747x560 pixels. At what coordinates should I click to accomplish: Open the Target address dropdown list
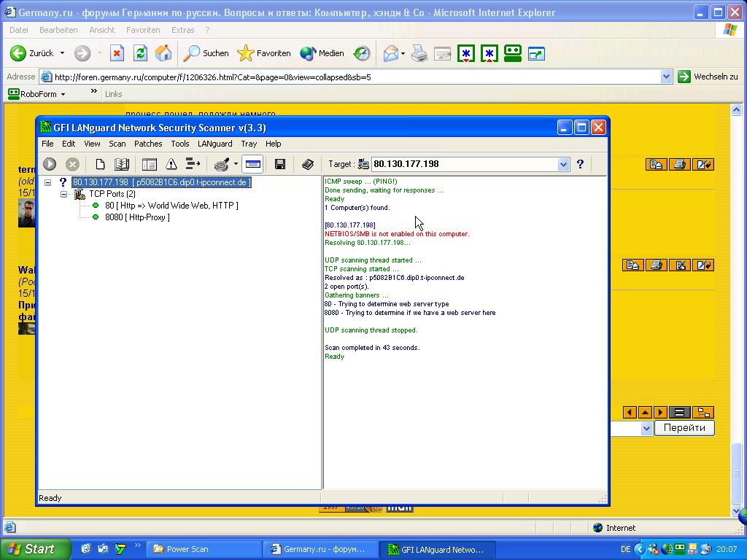[x=564, y=164]
